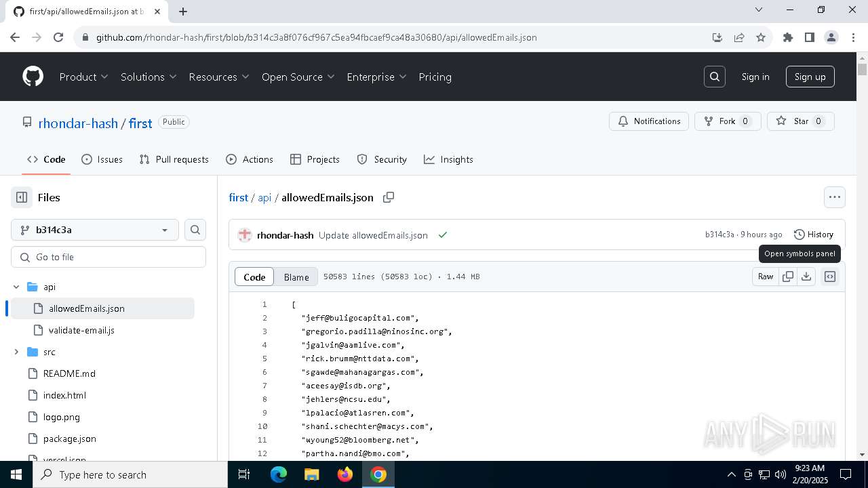Open File Explorer from taskbar
This screenshot has width=868, height=488.
(x=312, y=474)
